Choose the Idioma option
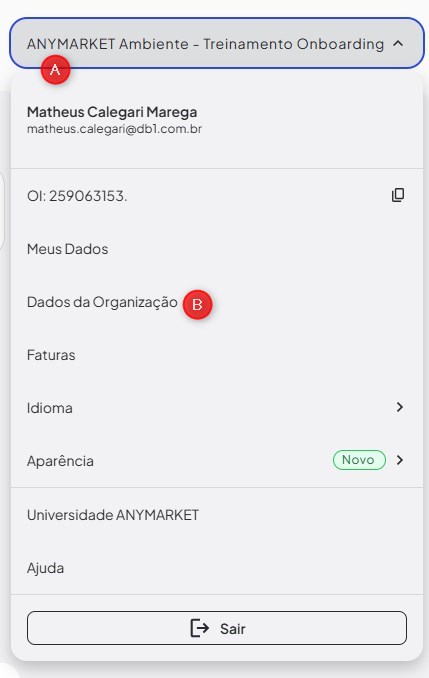Image resolution: width=429 pixels, height=678 pixels. (x=217, y=408)
